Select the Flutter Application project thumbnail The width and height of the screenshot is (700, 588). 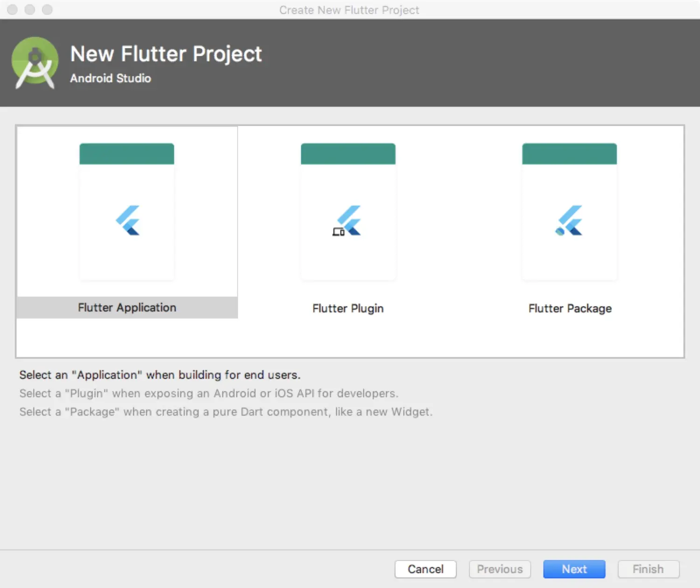[x=127, y=212]
